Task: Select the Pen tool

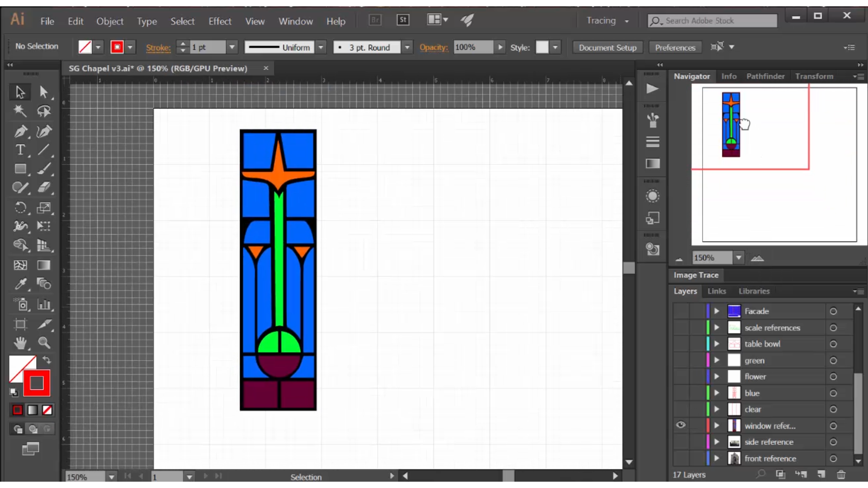Action: pos(20,131)
